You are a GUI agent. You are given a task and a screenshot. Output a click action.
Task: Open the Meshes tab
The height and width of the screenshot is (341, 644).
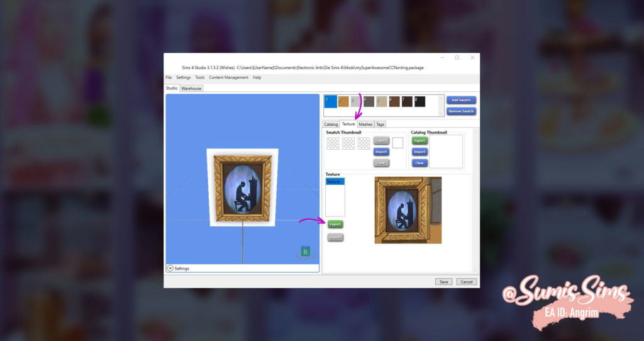point(365,124)
